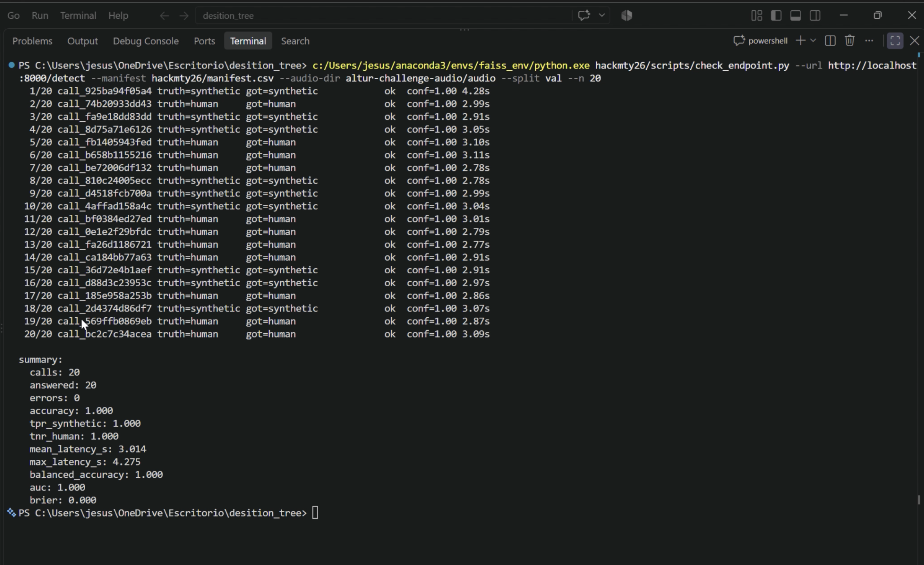Navigate forward with the right arrow
Screen dimensions: 924x565
click(x=184, y=16)
